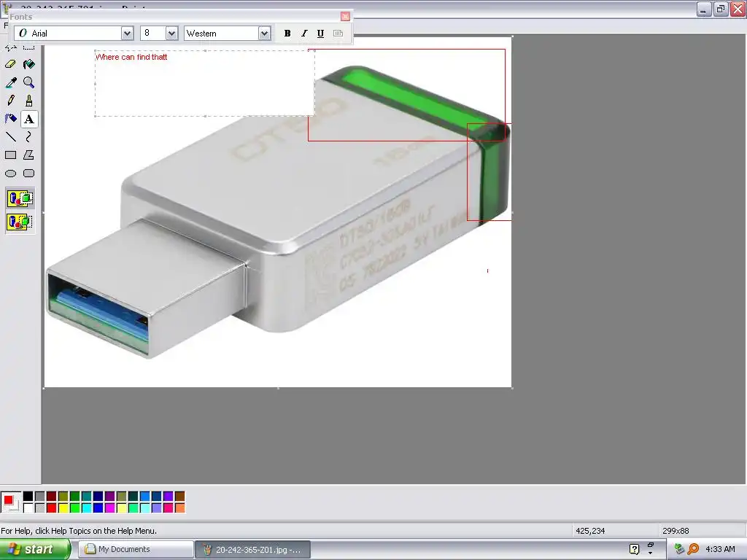Select the Airbrush spray can tool
The width and height of the screenshot is (747, 560).
[10, 119]
